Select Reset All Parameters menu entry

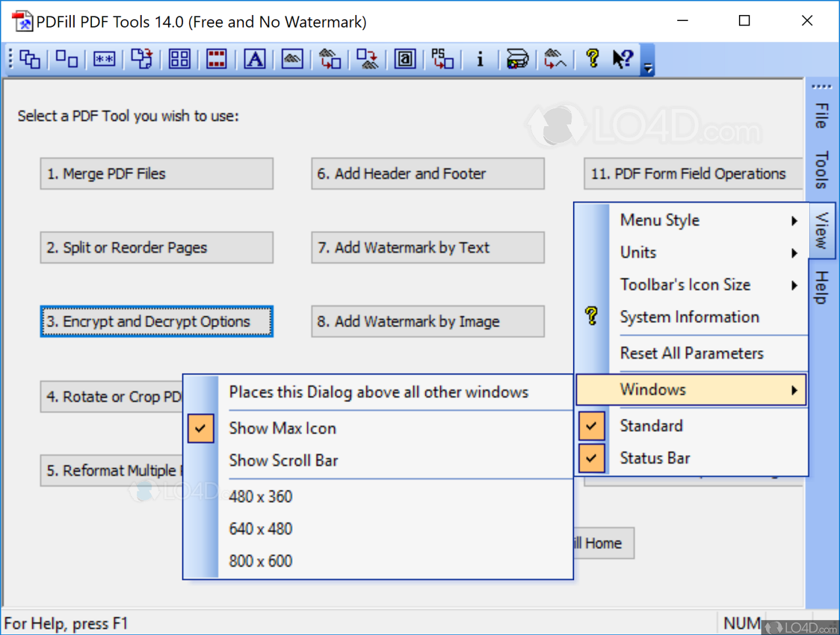[691, 353]
